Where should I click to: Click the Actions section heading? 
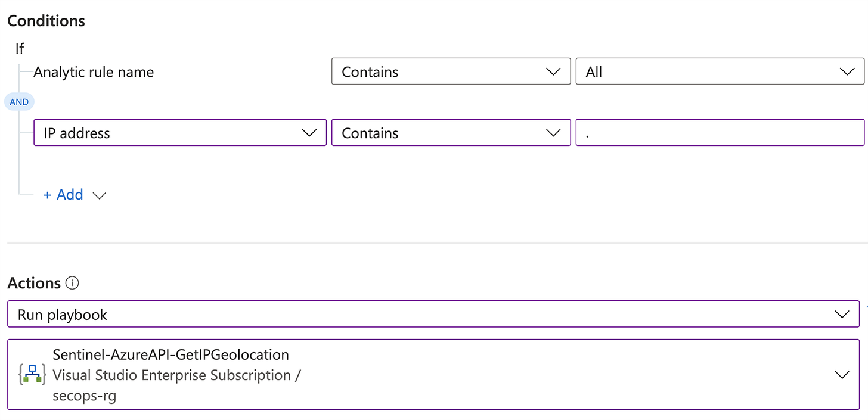pyautogui.click(x=34, y=283)
